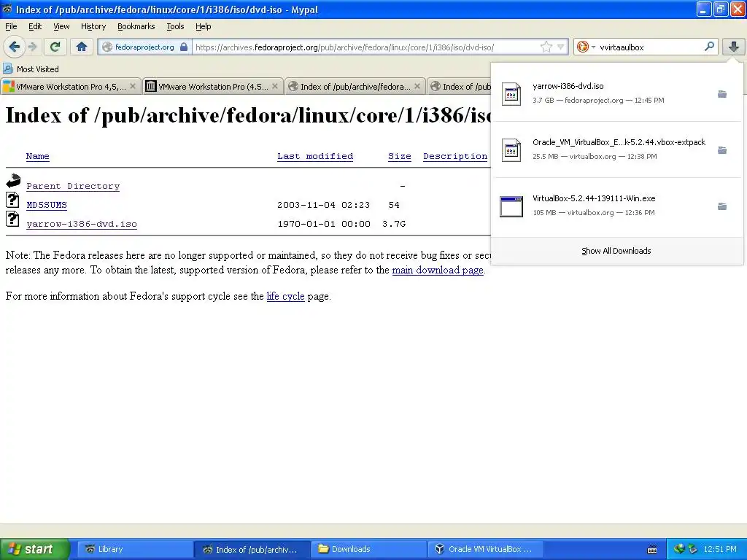Open the File menu
This screenshot has width=747, height=560.
[x=11, y=26]
